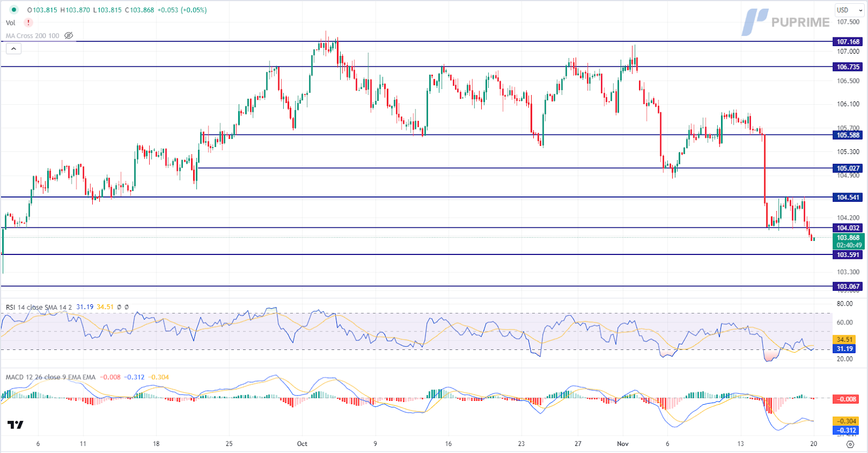Click the TradingView logo in the chart corner
Image resolution: width=868 pixels, height=453 pixels.
point(15,425)
